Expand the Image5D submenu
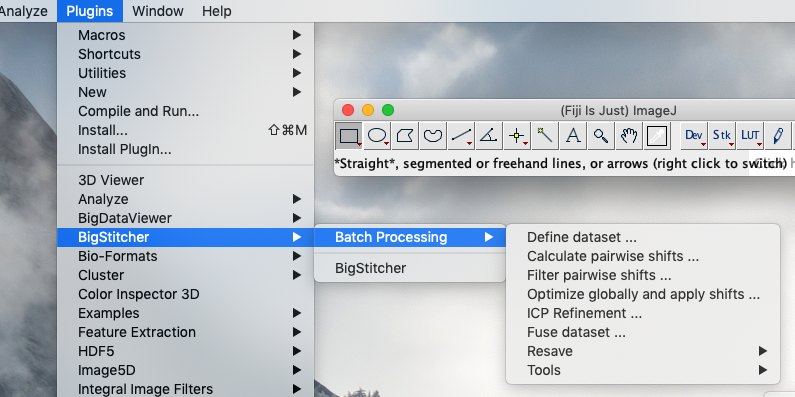This screenshot has width=795, height=397. click(186, 370)
